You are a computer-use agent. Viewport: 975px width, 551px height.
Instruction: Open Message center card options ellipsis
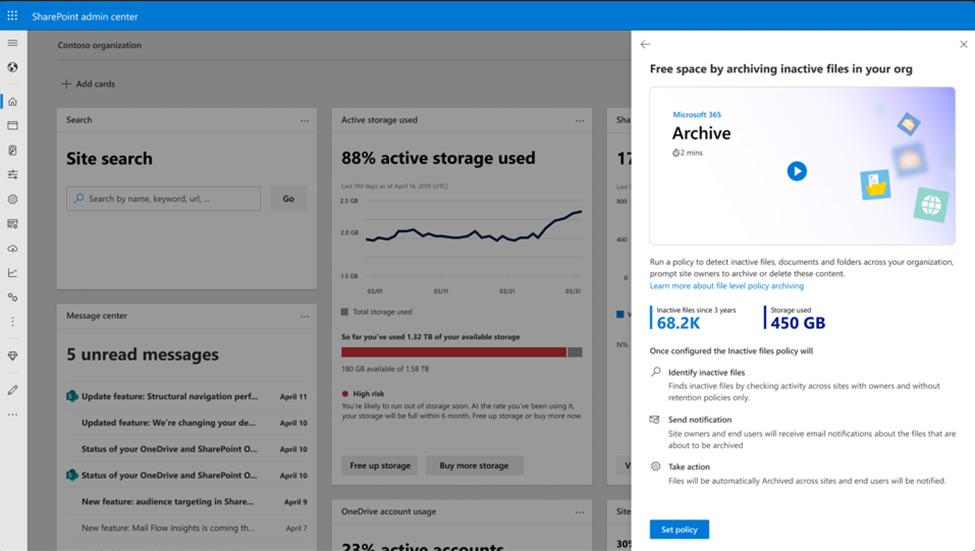(x=305, y=317)
